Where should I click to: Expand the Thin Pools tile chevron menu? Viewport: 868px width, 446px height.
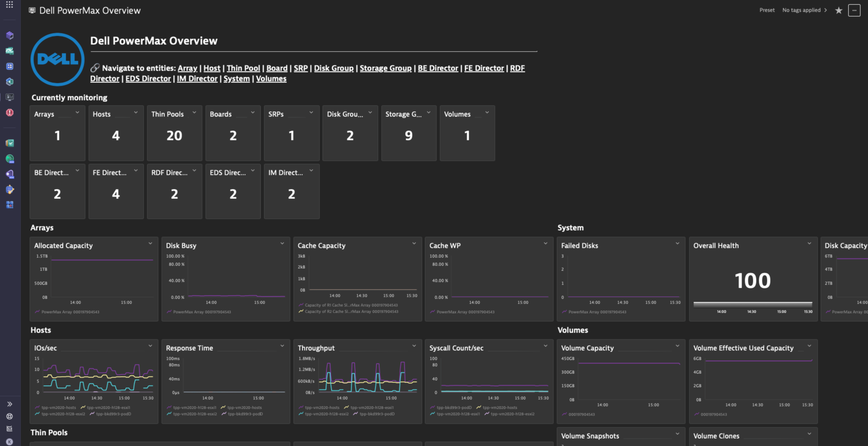point(194,112)
